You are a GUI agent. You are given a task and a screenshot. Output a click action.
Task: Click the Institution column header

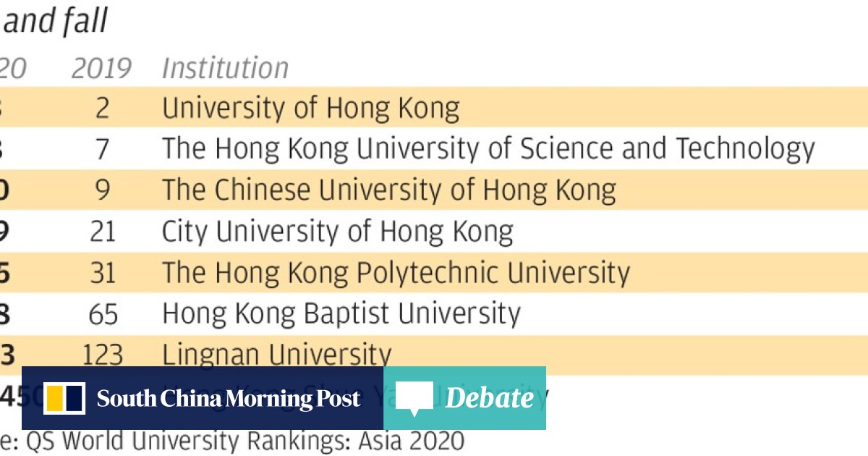click(x=225, y=69)
